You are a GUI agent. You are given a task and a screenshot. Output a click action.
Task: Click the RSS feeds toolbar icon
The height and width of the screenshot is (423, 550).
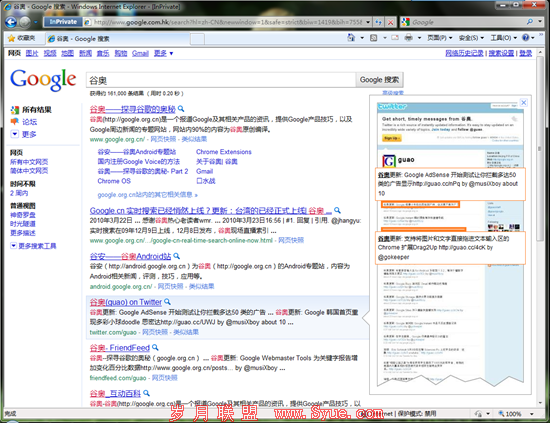click(x=374, y=38)
